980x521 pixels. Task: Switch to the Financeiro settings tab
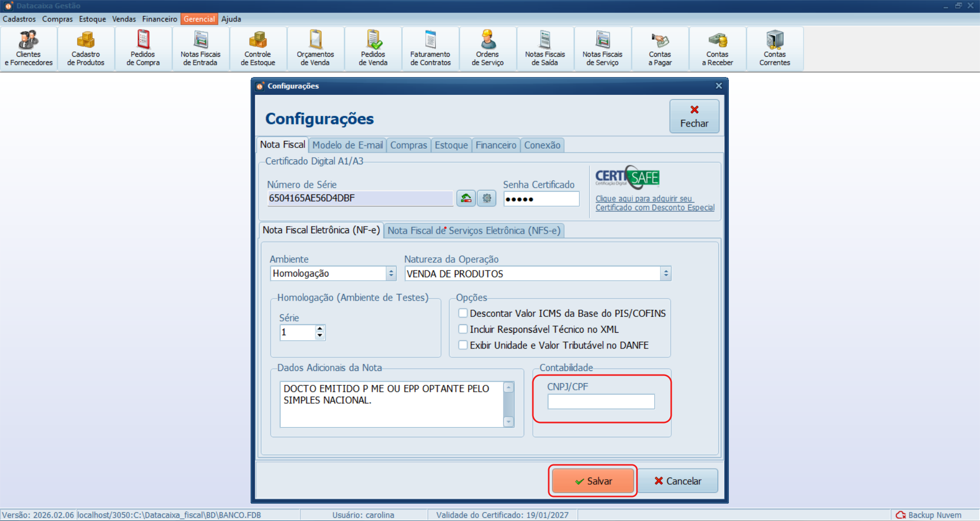click(x=496, y=145)
